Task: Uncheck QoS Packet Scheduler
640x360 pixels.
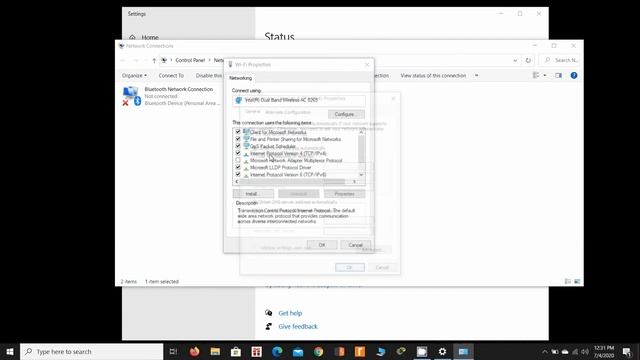Action: click(x=238, y=146)
